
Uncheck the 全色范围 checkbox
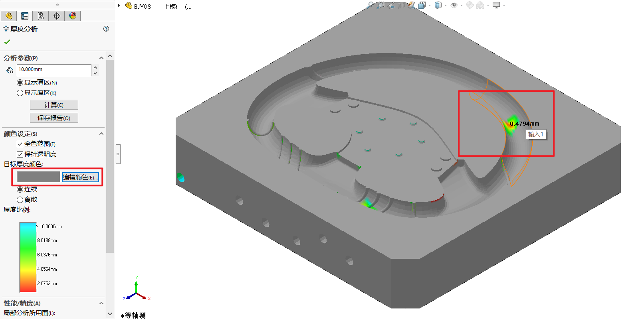coord(20,144)
